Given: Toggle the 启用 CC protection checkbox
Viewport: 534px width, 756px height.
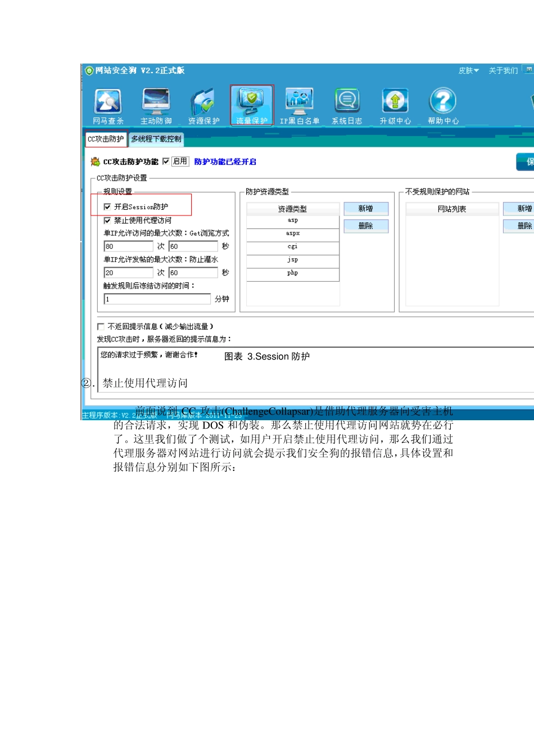Looking at the screenshot, I should (166, 161).
